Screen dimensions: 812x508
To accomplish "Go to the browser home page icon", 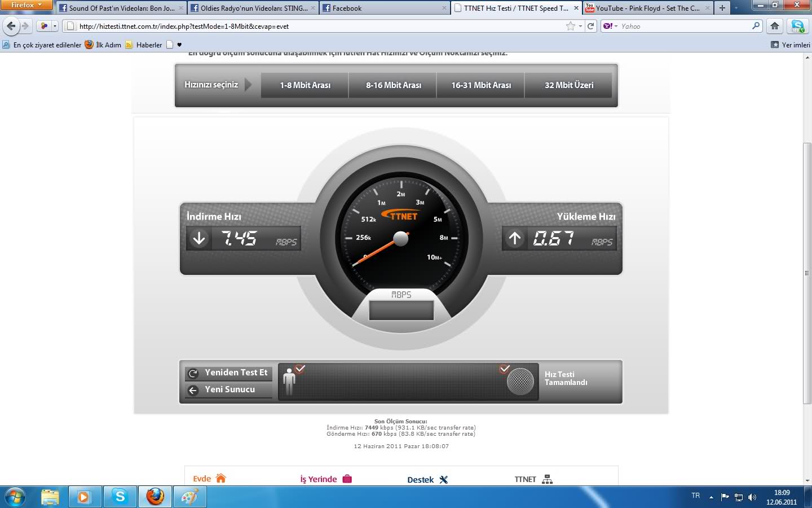I will click(775, 26).
